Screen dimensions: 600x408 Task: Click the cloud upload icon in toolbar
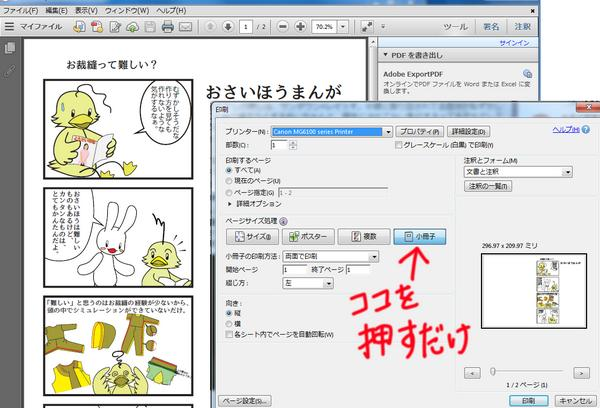coord(132,26)
